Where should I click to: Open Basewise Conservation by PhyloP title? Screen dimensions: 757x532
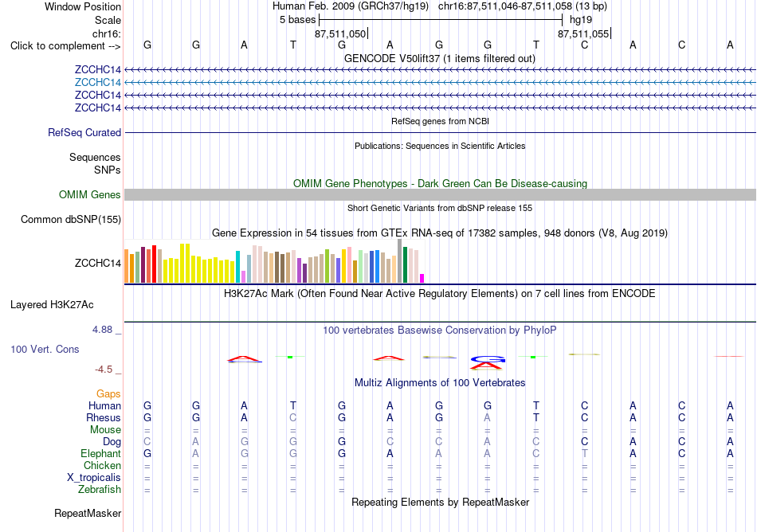point(439,331)
